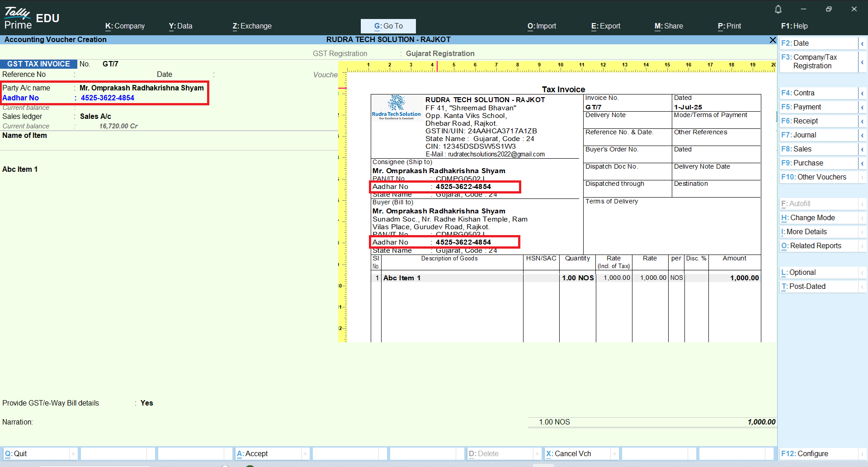The image size is (868, 467).
Task: Click the Rudra Tech Solution logo
Action: [396, 107]
